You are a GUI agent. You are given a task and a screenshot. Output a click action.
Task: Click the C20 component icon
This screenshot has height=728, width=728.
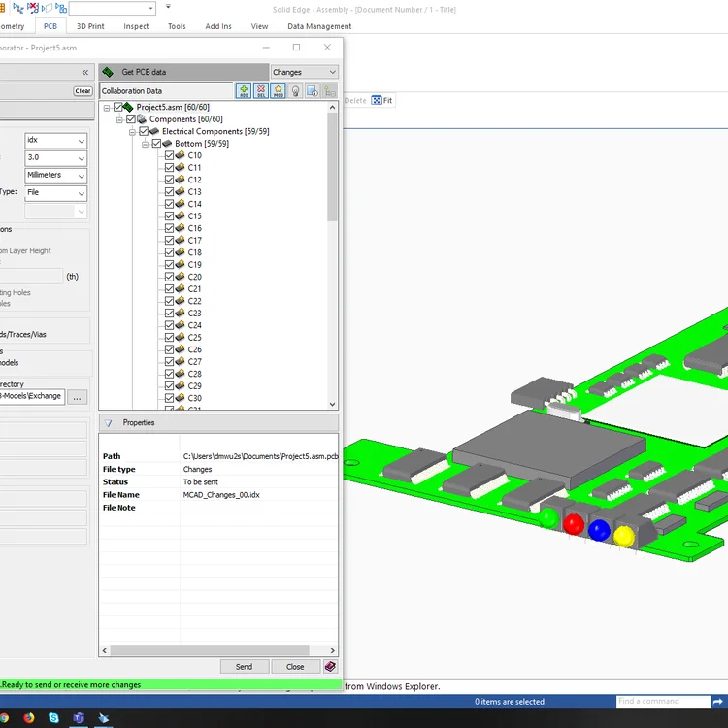(x=181, y=277)
